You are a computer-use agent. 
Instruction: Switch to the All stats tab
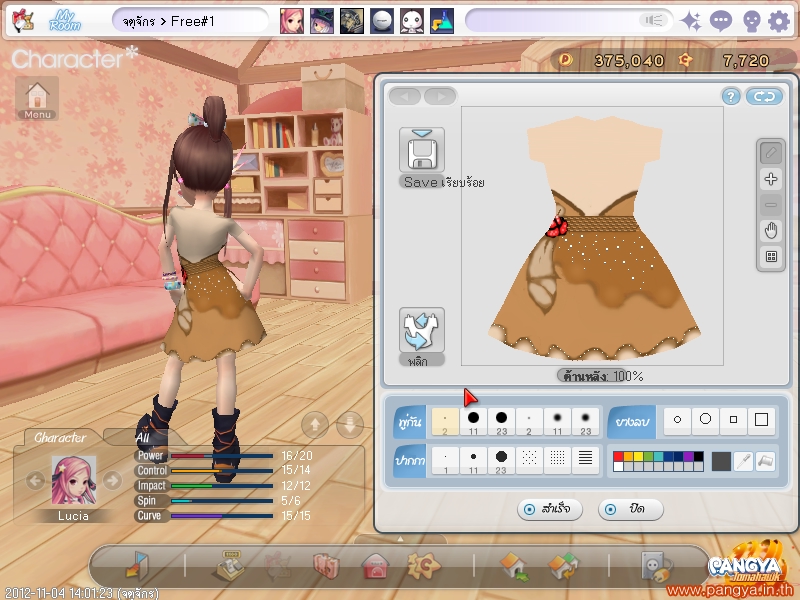(142, 438)
